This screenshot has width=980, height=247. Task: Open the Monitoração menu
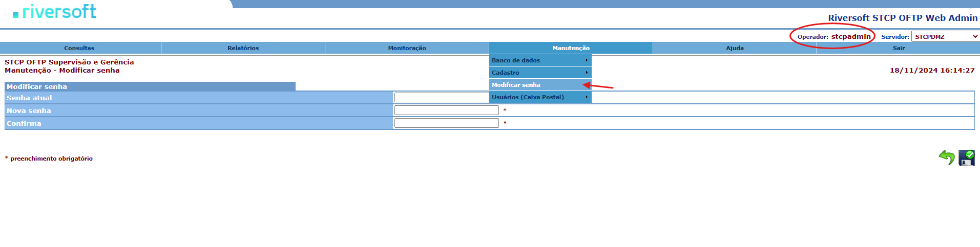click(407, 48)
